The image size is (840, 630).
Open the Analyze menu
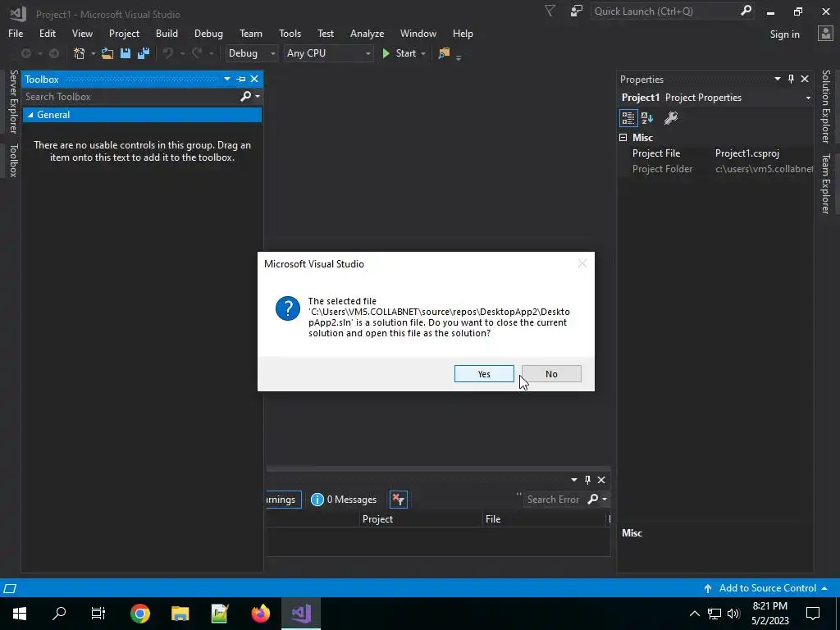[x=367, y=33]
